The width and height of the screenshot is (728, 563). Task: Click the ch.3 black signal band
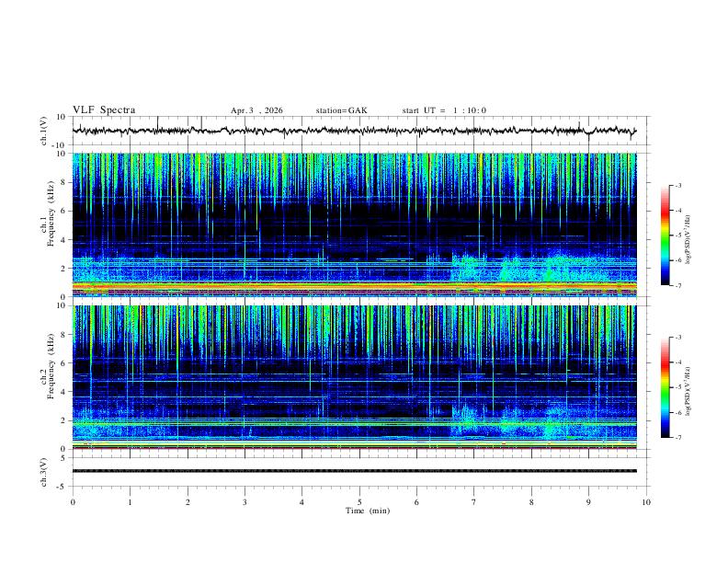coord(354,471)
